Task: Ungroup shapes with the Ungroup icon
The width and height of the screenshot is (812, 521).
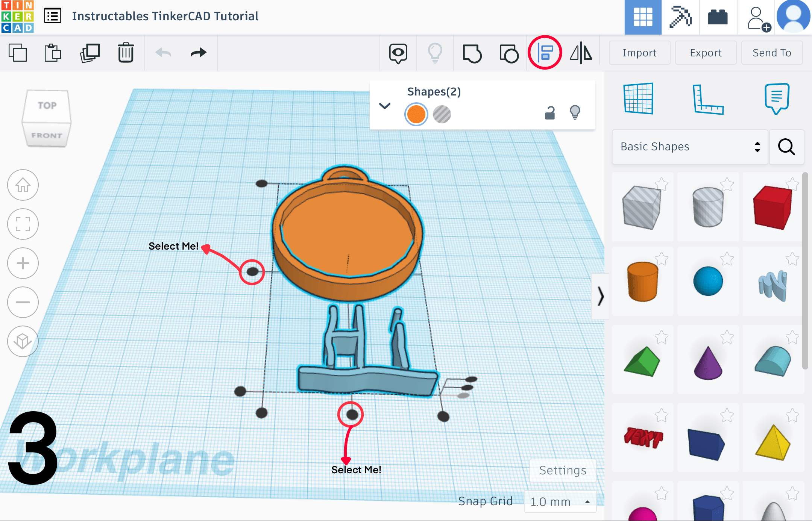Action: [x=508, y=53]
